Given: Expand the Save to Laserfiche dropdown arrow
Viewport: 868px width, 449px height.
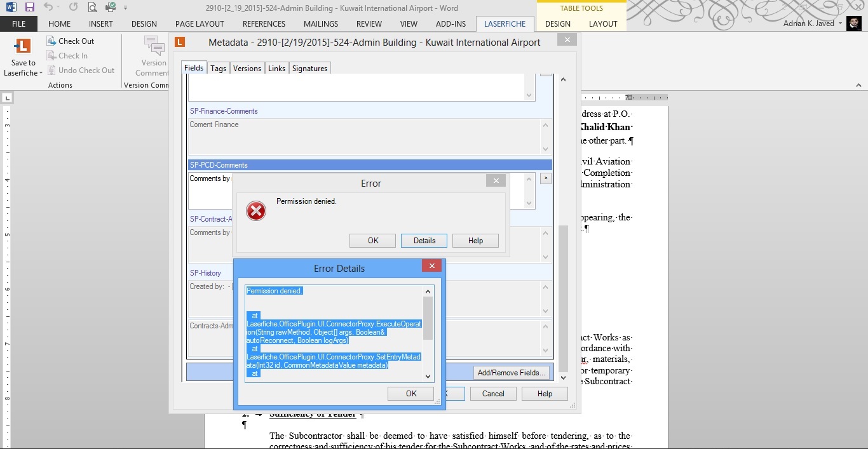Looking at the screenshot, I should [x=41, y=73].
